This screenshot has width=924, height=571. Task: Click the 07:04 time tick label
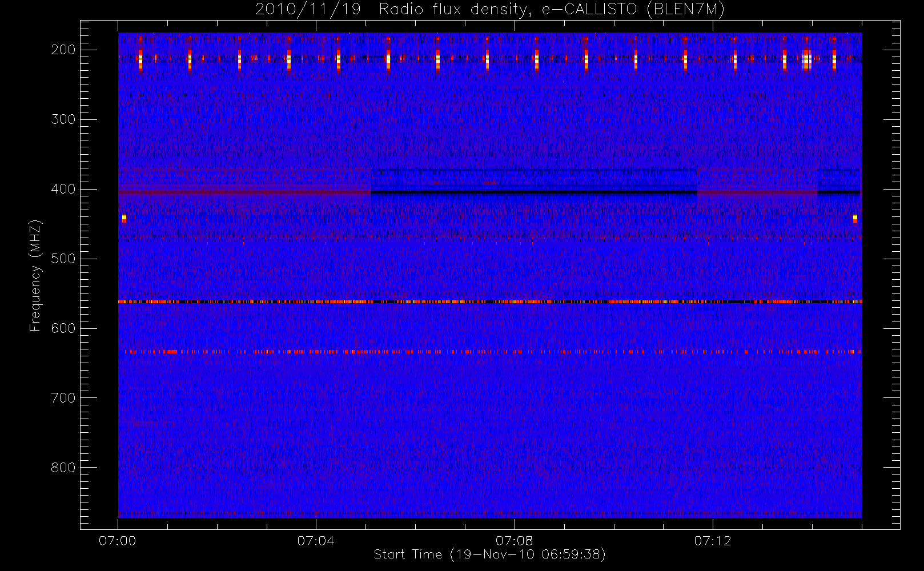tap(316, 541)
